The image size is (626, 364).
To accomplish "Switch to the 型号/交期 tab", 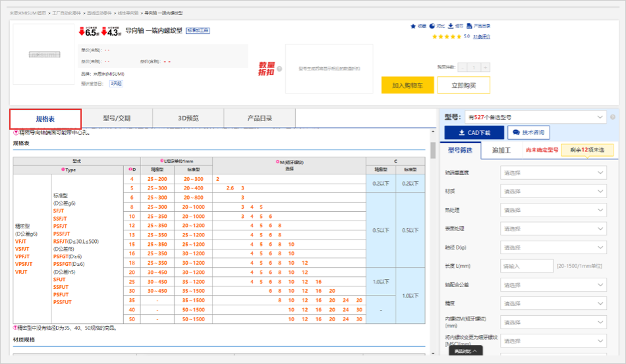I will pyautogui.click(x=117, y=118).
